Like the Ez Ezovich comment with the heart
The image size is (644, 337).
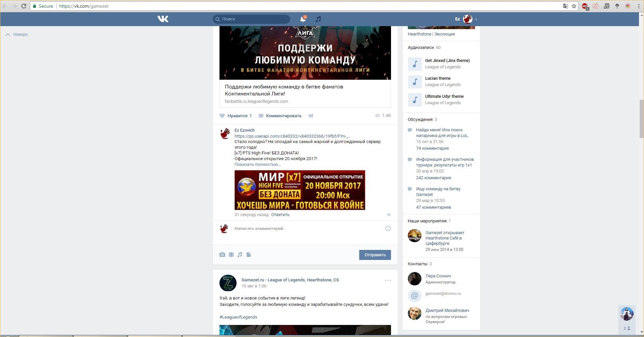[389, 215]
